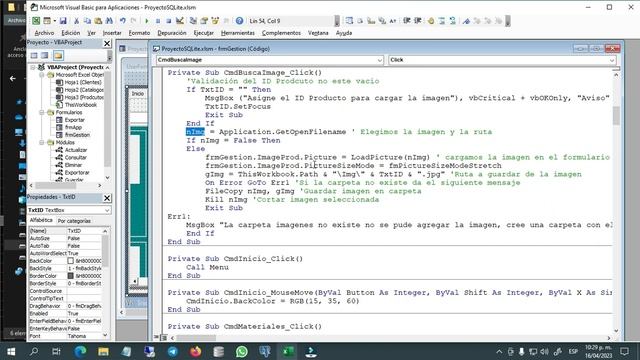The width and height of the screenshot is (640, 360).
Task: Show hidden system tray icons chevron
Action: 499,351
